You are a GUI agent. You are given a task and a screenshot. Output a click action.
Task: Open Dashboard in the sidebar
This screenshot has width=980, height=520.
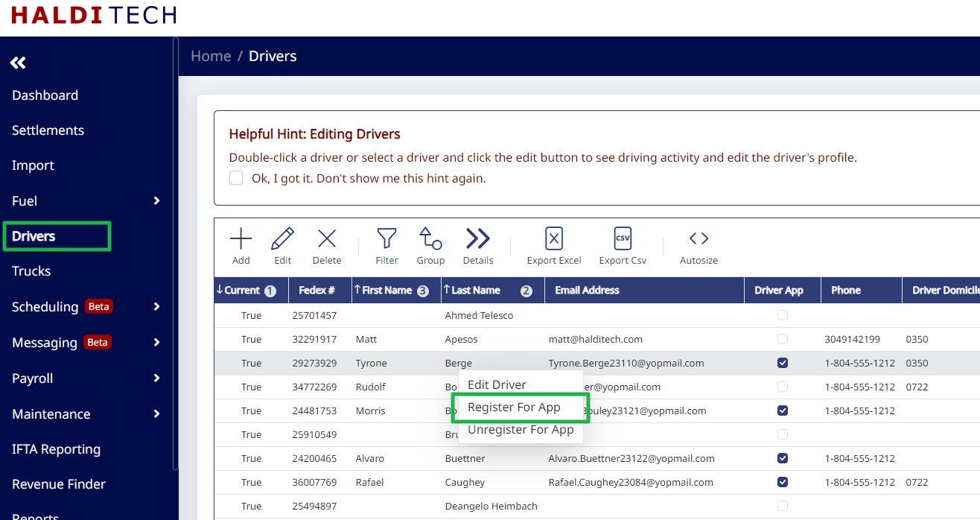45,95
